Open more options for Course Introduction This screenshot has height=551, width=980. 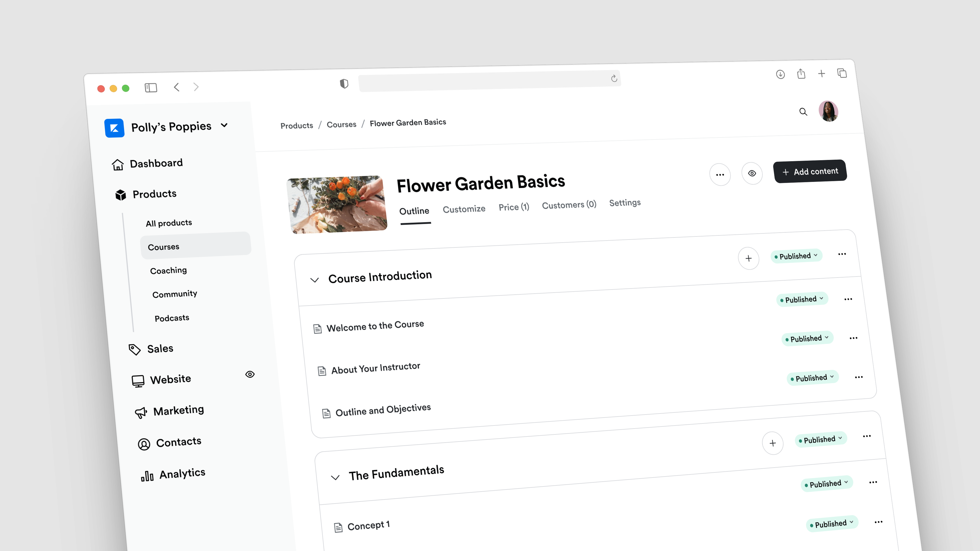(x=842, y=254)
